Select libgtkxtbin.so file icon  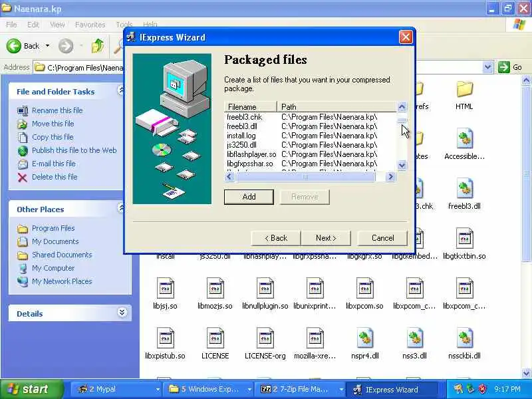464,238
